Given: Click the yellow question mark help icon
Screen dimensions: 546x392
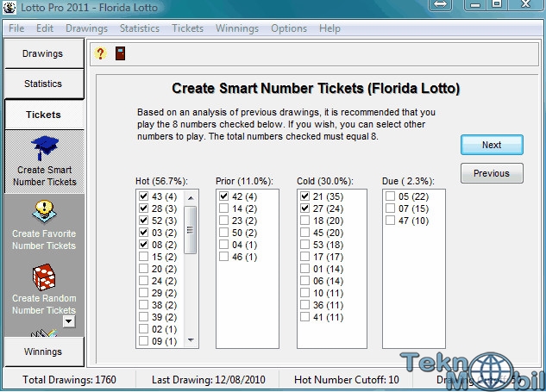Looking at the screenshot, I should pos(100,53).
